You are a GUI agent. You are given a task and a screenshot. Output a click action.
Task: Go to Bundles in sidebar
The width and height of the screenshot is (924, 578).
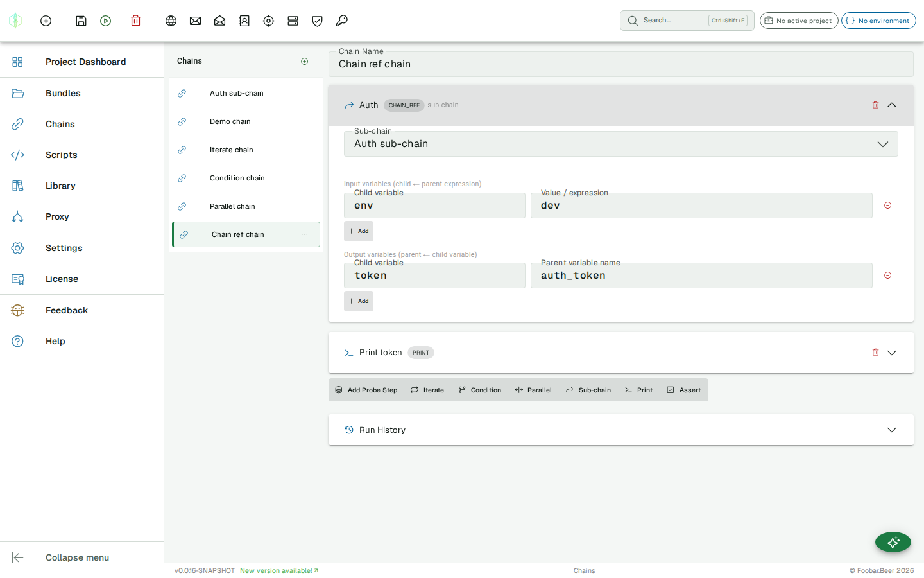click(x=82, y=93)
